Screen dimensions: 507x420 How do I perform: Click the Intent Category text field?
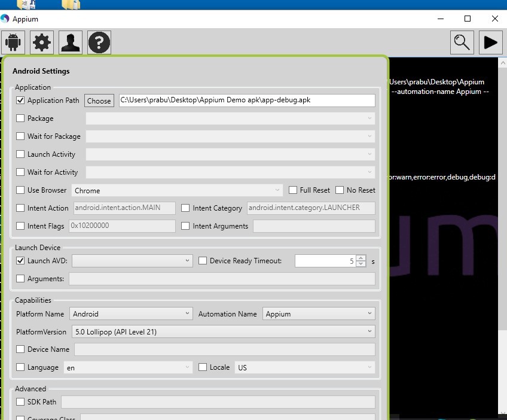pyautogui.click(x=311, y=208)
